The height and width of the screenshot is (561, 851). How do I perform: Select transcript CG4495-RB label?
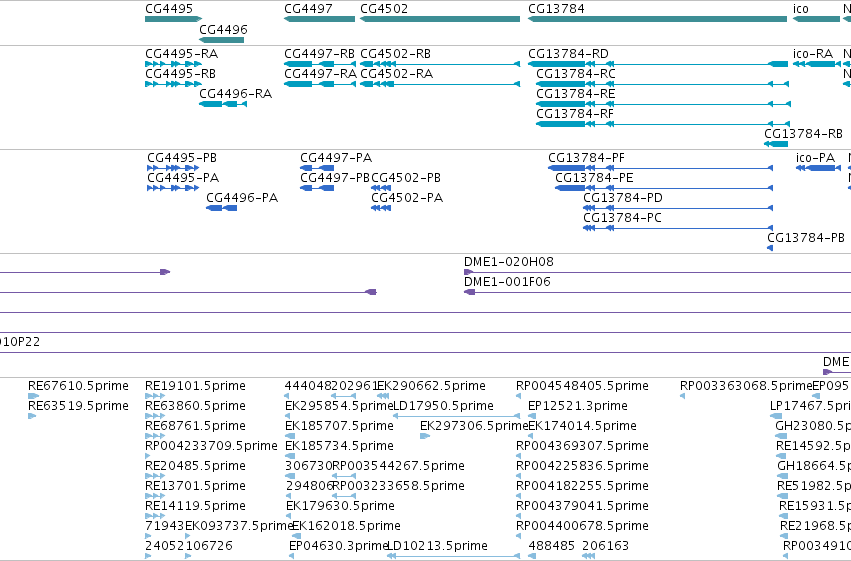point(180,73)
